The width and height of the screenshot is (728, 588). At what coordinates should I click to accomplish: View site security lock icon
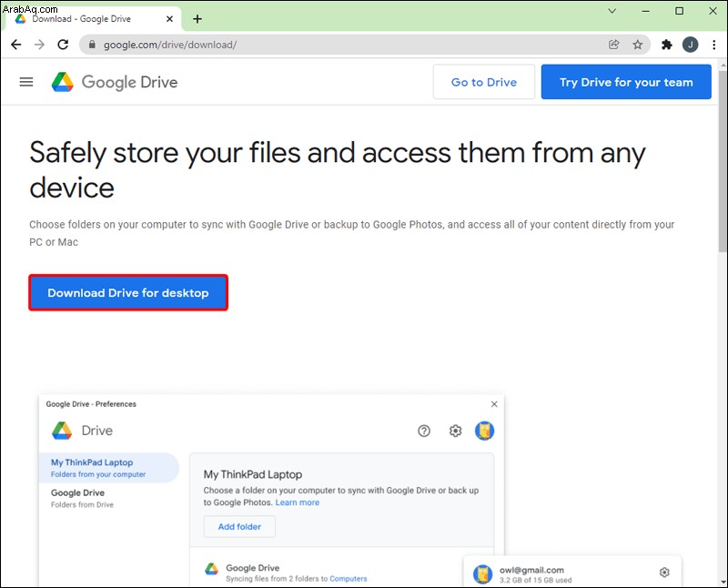click(x=92, y=45)
